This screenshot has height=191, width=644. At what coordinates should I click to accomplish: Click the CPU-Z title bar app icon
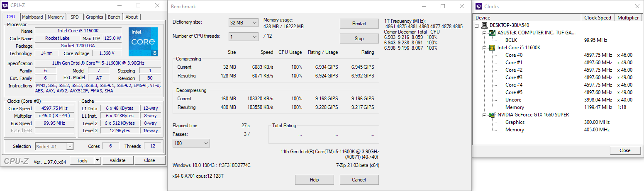click(5, 6)
